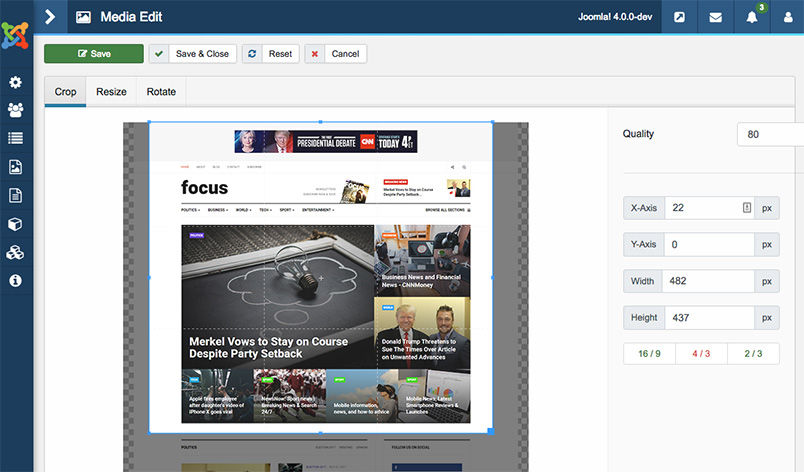This screenshot has width=804, height=472.
Task: Open the user account menu icon
Action: (x=787, y=17)
